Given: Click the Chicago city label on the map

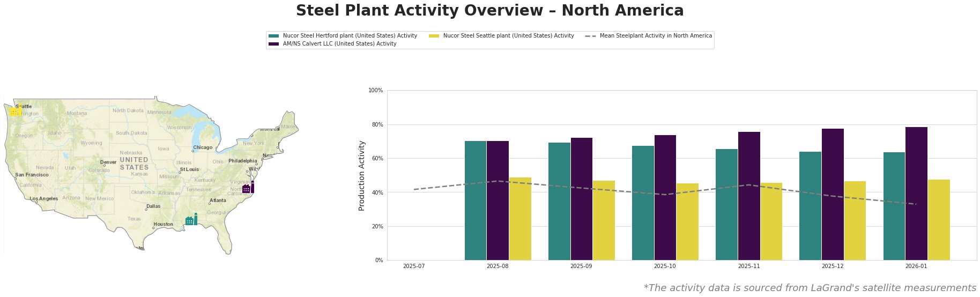Looking at the screenshot, I should 203,147.
